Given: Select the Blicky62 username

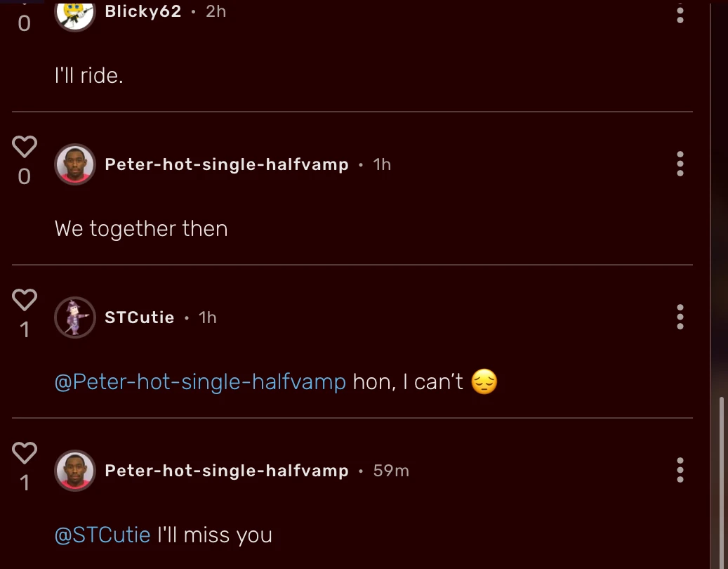Looking at the screenshot, I should click(143, 11).
